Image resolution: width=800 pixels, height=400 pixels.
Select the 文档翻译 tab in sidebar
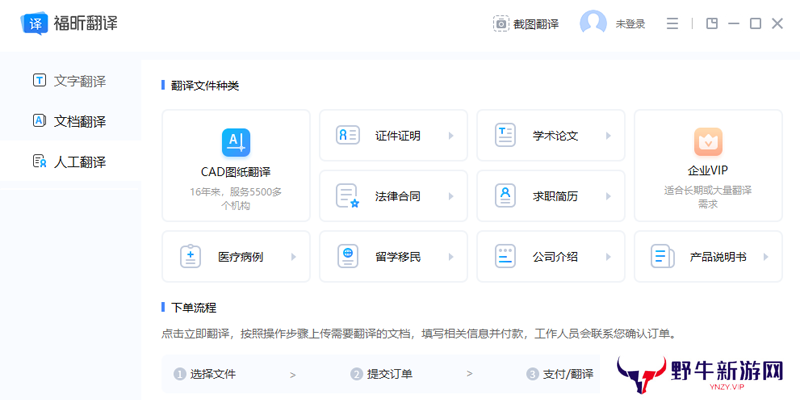(70, 121)
